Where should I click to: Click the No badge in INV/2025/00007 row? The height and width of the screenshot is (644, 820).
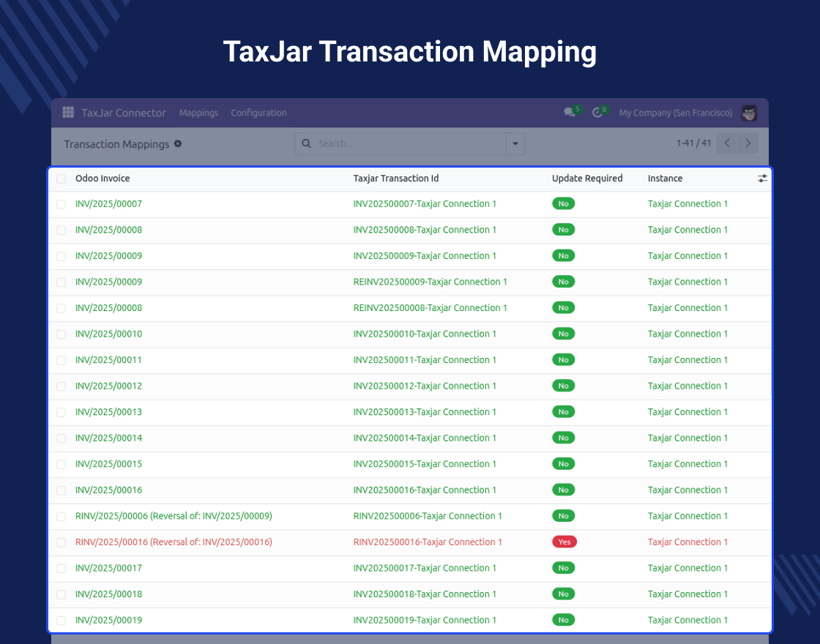point(563,203)
